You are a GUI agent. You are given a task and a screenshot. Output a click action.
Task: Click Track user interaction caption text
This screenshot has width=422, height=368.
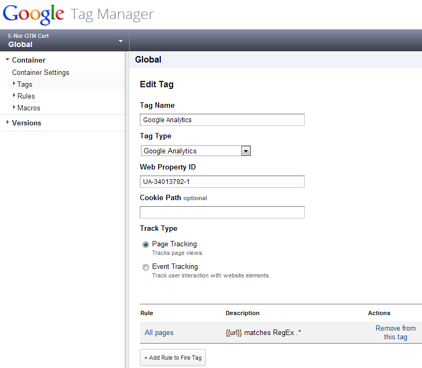211,276
